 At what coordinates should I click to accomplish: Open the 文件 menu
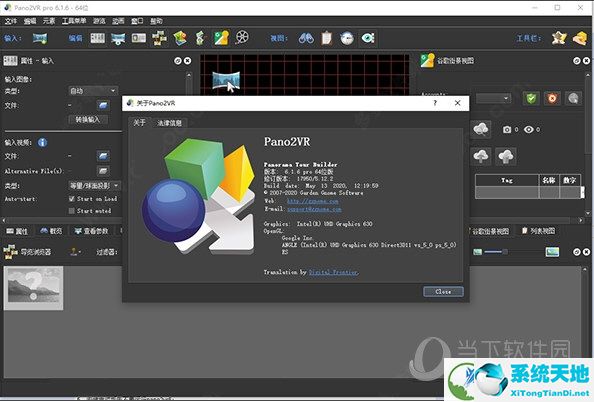[x=11, y=21]
